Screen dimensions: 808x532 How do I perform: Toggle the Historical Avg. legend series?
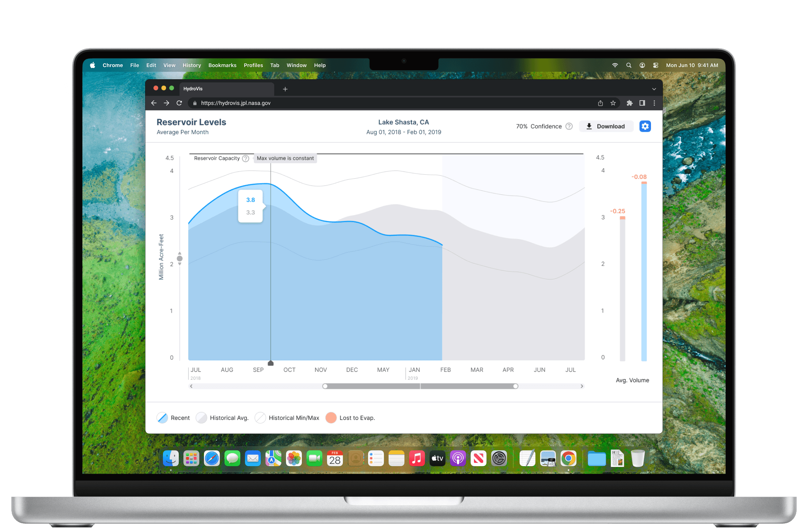(201, 418)
